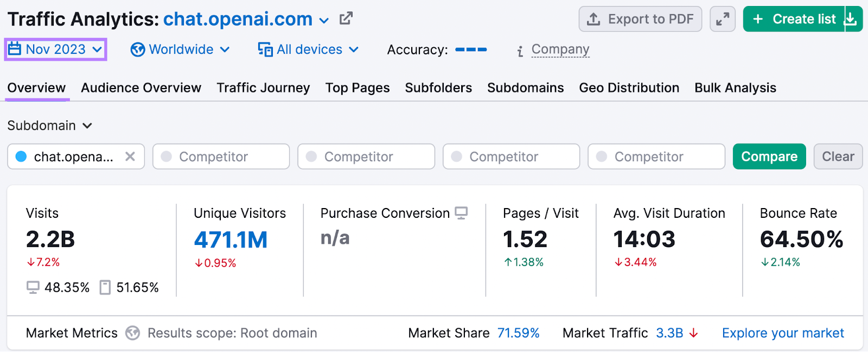Screen dimensions: 868x352
Task: Click the devices icon beside All devices
Action: 265,49
